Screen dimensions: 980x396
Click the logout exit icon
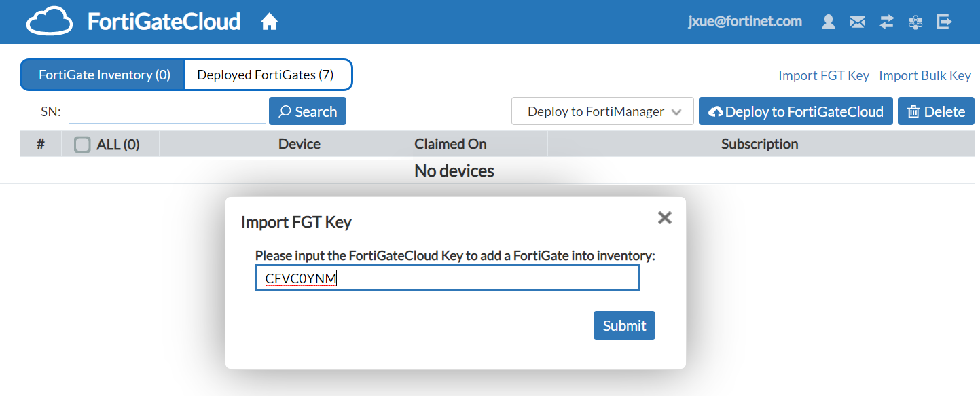[x=944, y=22]
